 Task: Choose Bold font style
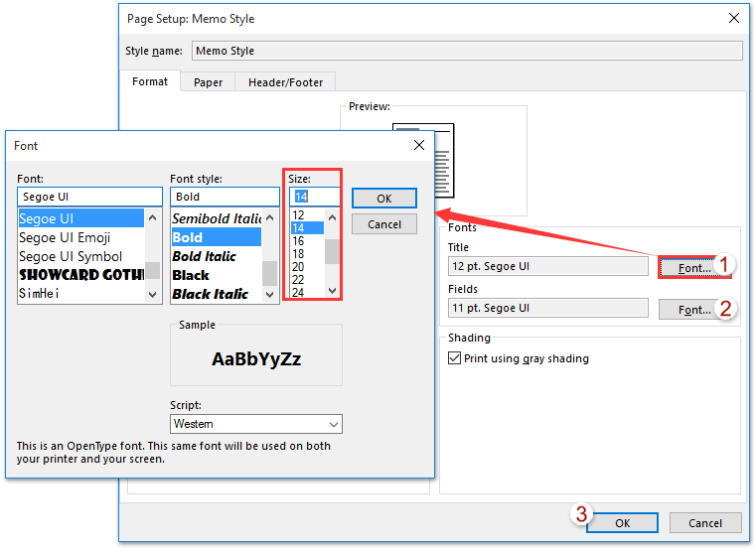[x=217, y=237]
